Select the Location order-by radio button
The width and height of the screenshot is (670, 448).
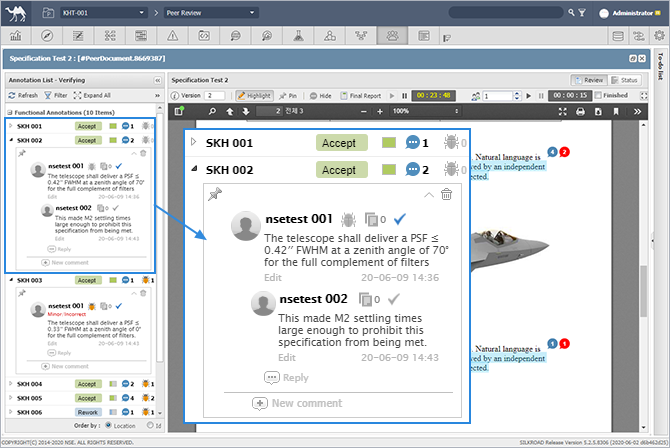click(109, 424)
